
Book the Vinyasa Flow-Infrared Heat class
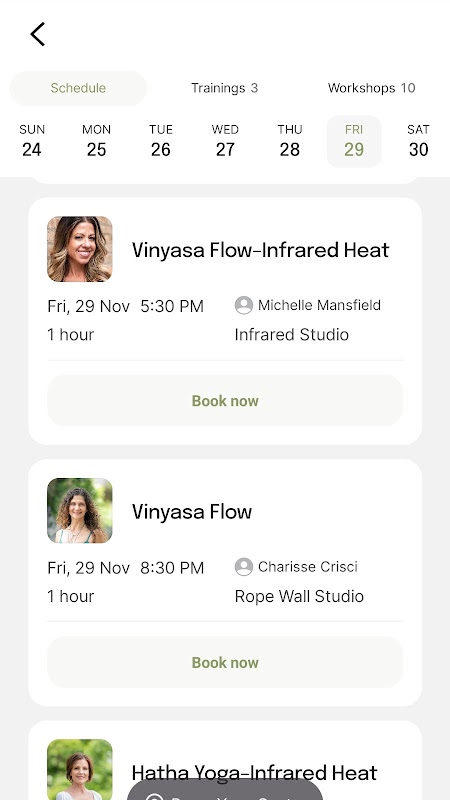click(225, 401)
